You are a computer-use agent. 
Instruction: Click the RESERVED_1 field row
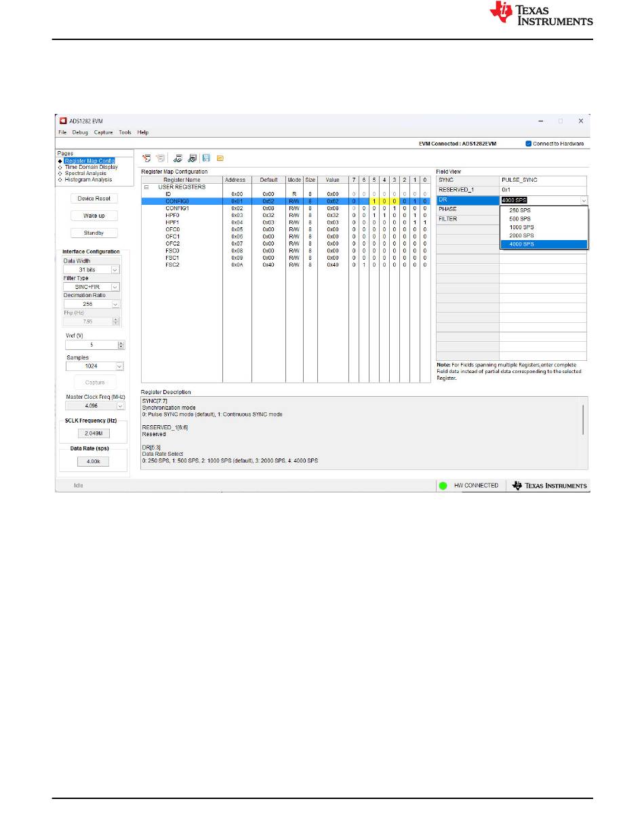(x=512, y=190)
